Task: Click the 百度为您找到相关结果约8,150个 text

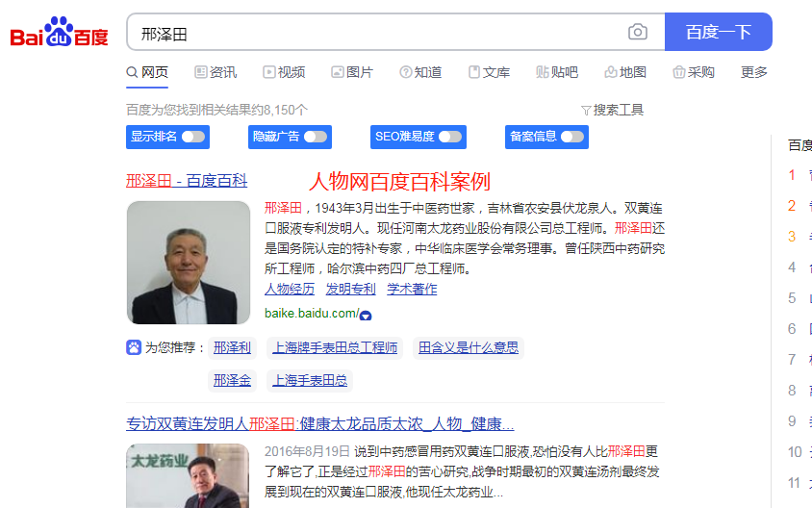Action: point(217,110)
